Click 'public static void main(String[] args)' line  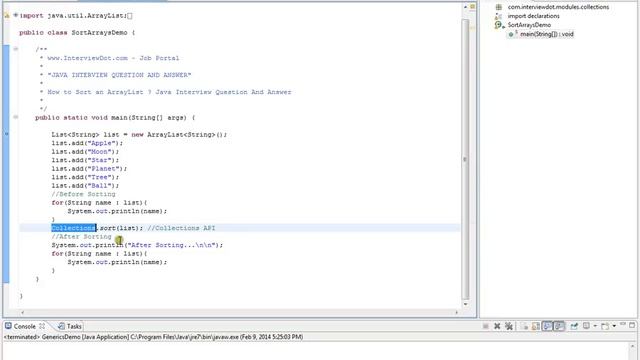pos(115,118)
